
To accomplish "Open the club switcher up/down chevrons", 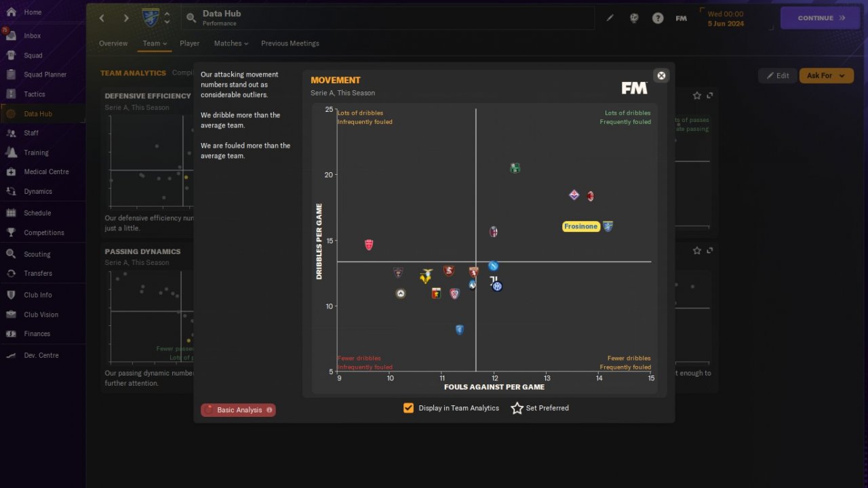I will pos(167,18).
